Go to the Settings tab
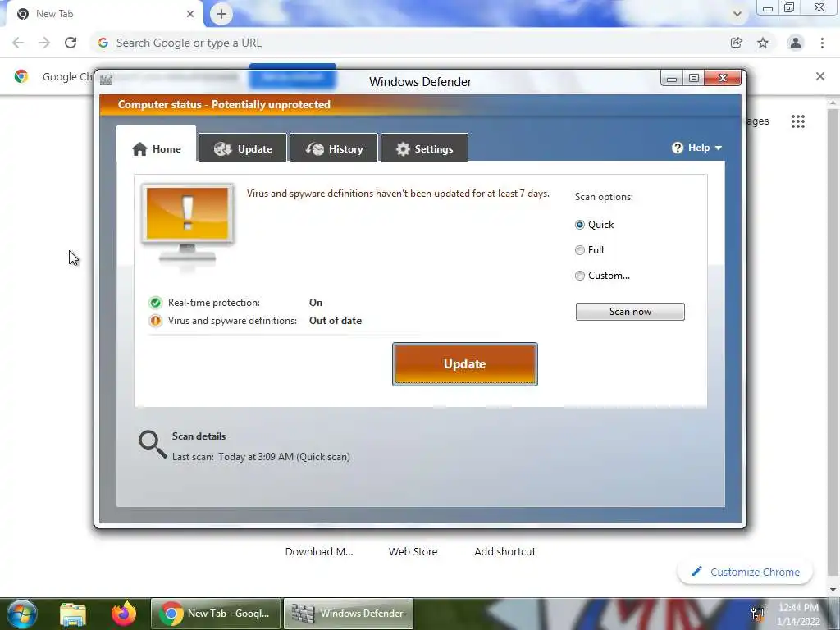The width and height of the screenshot is (840, 630). 424,148
